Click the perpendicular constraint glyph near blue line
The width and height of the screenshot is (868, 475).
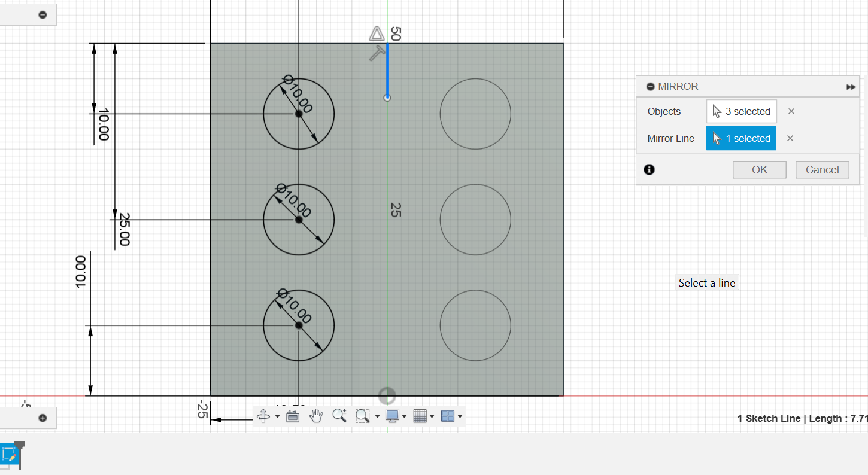(377, 53)
